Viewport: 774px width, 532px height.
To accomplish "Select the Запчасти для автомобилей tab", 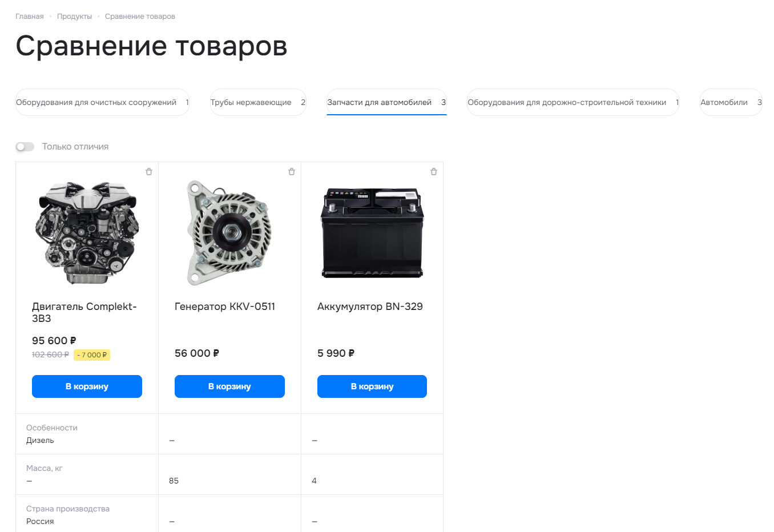I will click(x=386, y=102).
